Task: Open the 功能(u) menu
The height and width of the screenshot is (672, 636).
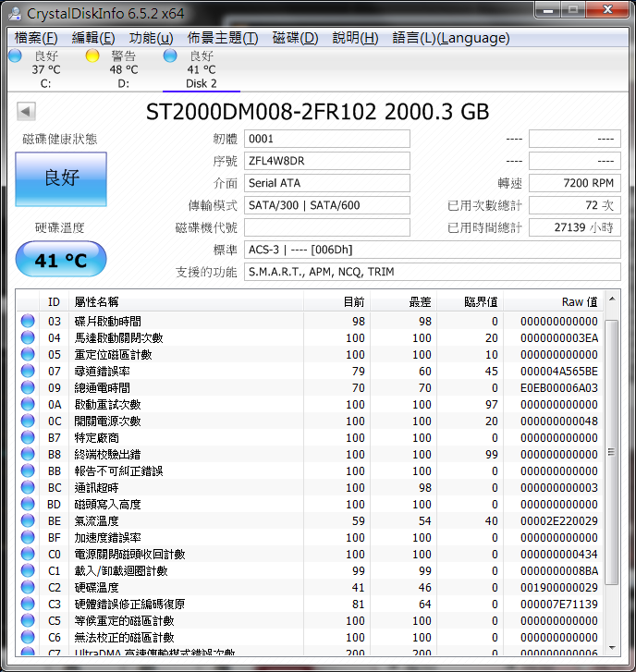Action: point(152,38)
